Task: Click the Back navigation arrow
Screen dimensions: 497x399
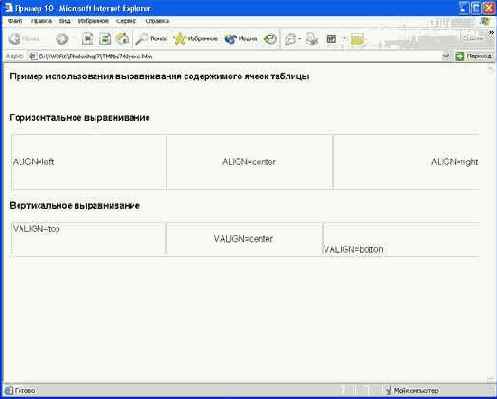Action: point(15,39)
